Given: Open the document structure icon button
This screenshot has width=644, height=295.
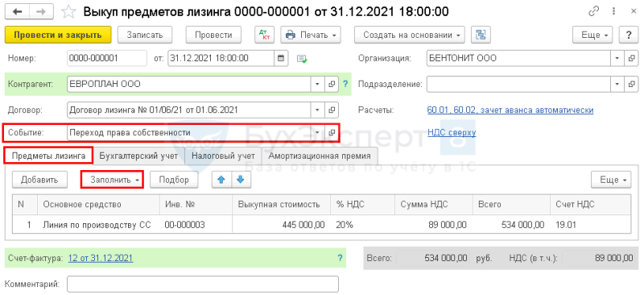Looking at the screenshot, I should click(x=481, y=35).
